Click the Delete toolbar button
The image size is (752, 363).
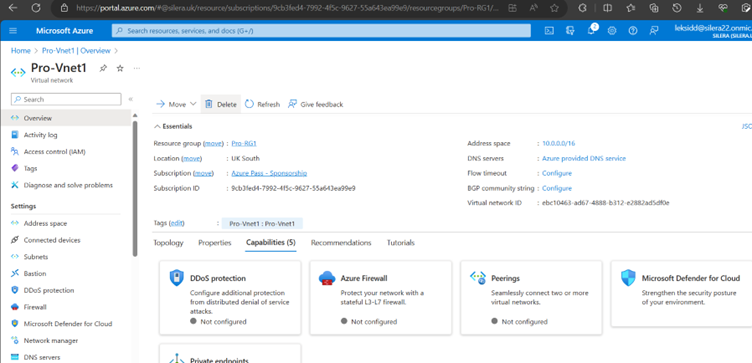pyautogui.click(x=221, y=104)
